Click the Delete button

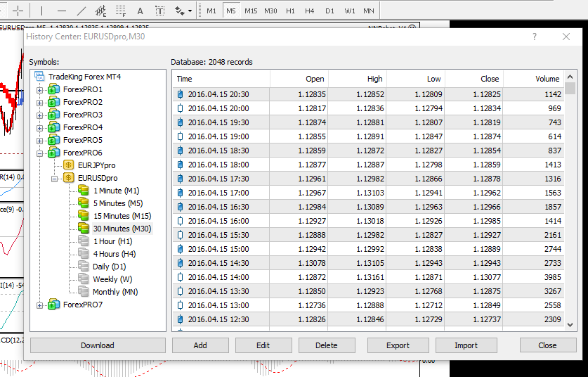coord(327,345)
